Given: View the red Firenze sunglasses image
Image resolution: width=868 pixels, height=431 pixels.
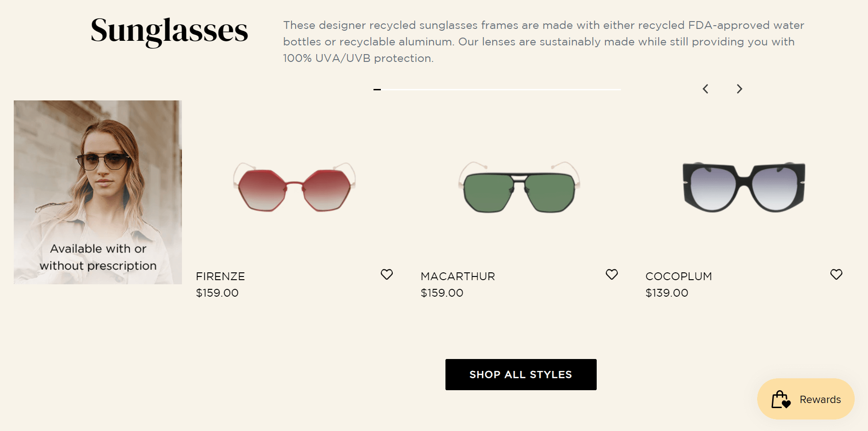Looking at the screenshot, I should pos(294,187).
